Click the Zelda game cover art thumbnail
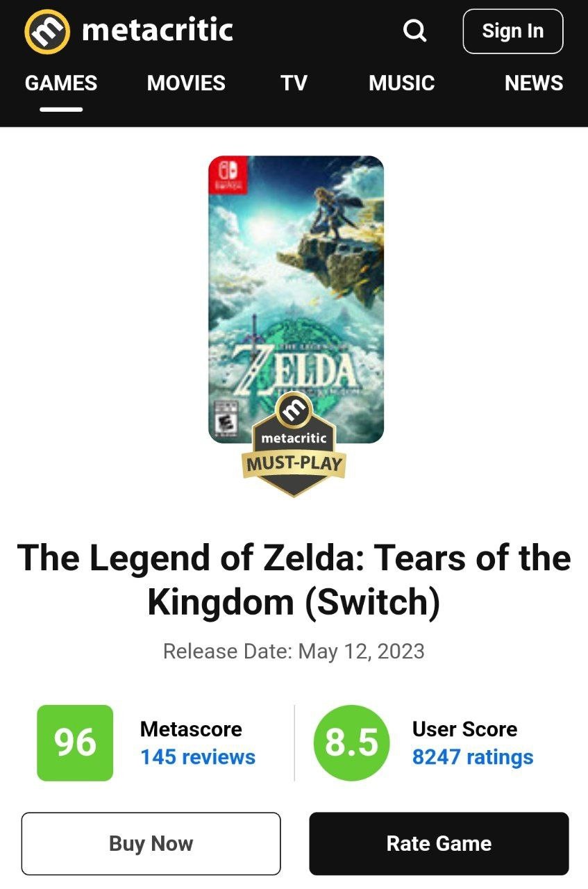This screenshot has height=889, width=588. pos(296,299)
